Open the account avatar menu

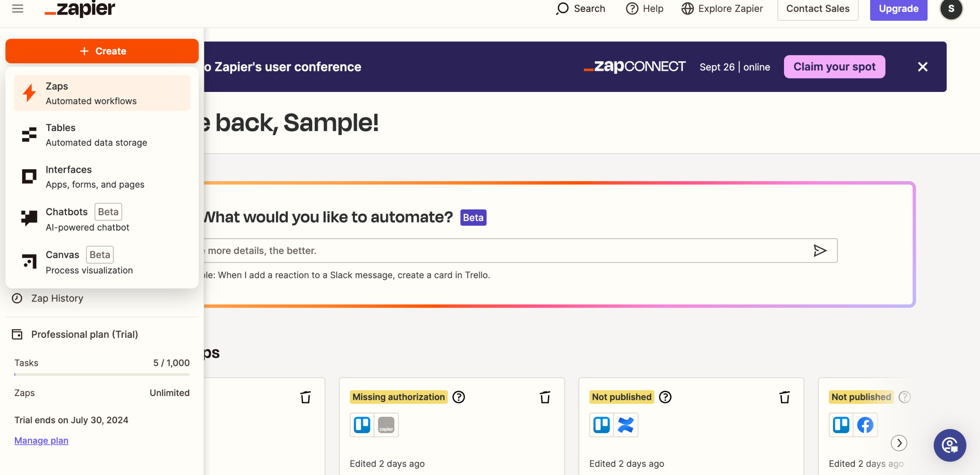click(951, 8)
